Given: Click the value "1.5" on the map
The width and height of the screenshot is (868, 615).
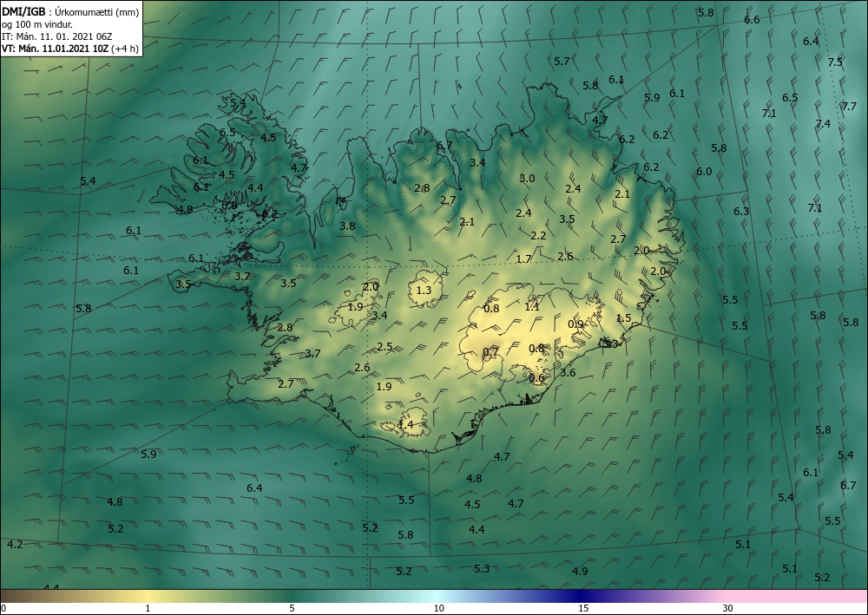Looking at the screenshot, I should click(623, 318).
